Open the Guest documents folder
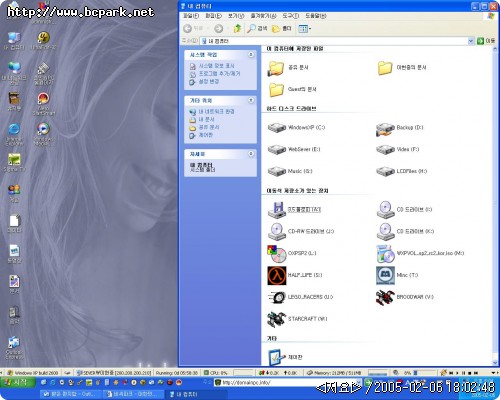This screenshot has height=400, width=500. pos(276,90)
